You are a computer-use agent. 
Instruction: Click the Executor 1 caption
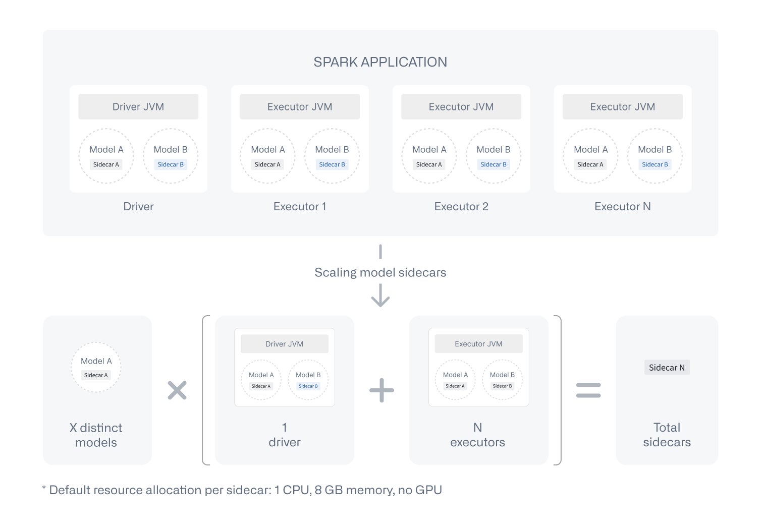click(300, 207)
